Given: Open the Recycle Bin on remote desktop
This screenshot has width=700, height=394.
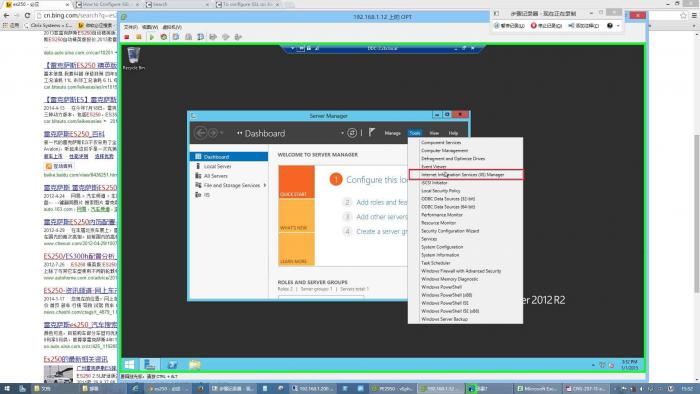Looking at the screenshot, I should [133, 58].
